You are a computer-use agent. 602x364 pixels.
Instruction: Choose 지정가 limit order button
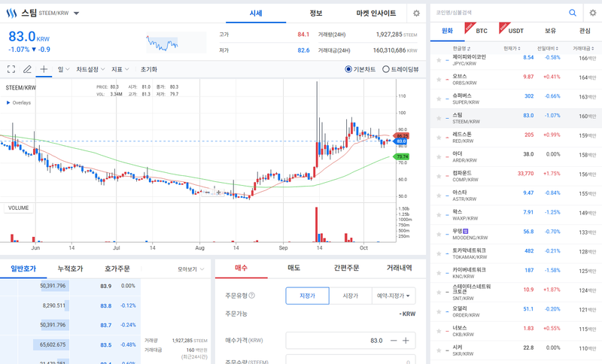coord(307,296)
